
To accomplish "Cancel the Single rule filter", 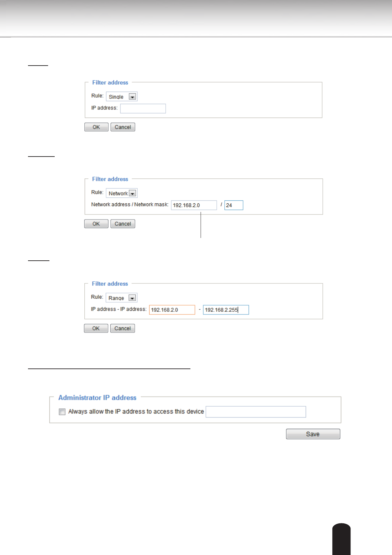I will tap(123, 127).
